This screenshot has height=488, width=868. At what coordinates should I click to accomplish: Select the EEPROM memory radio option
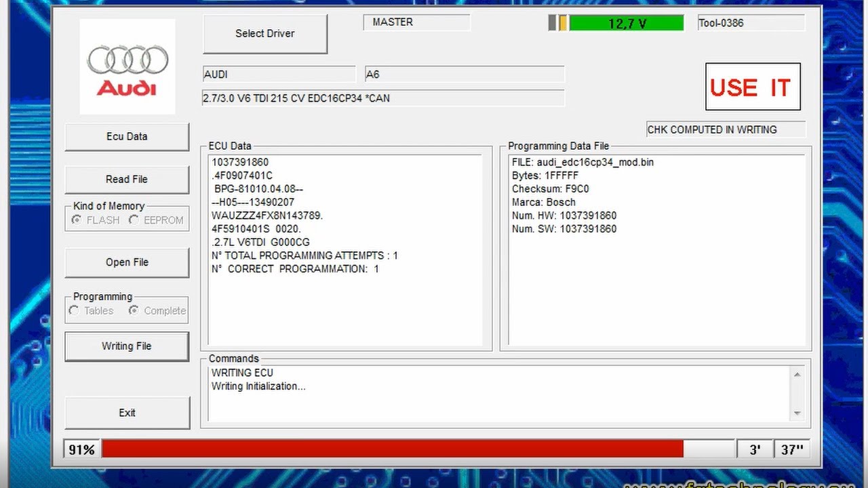(156, 220)
